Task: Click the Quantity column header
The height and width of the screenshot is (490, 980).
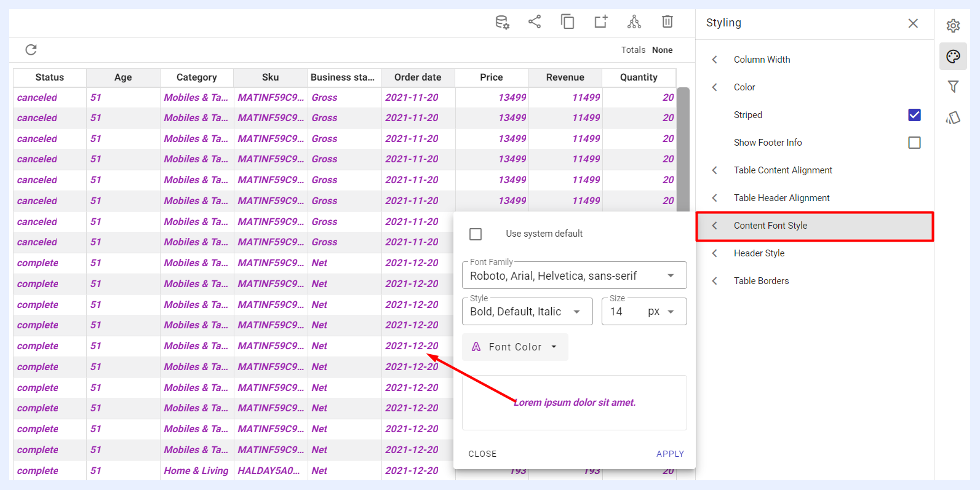Action: click(x=639, y=77)
